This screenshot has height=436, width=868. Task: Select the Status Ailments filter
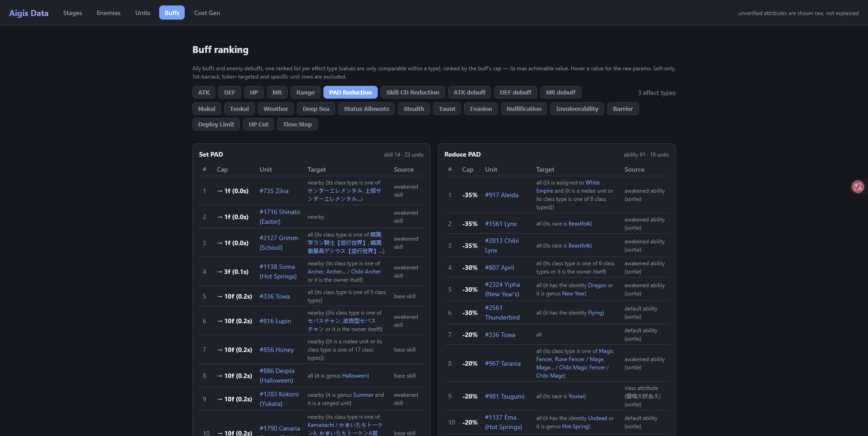[366, 109]
